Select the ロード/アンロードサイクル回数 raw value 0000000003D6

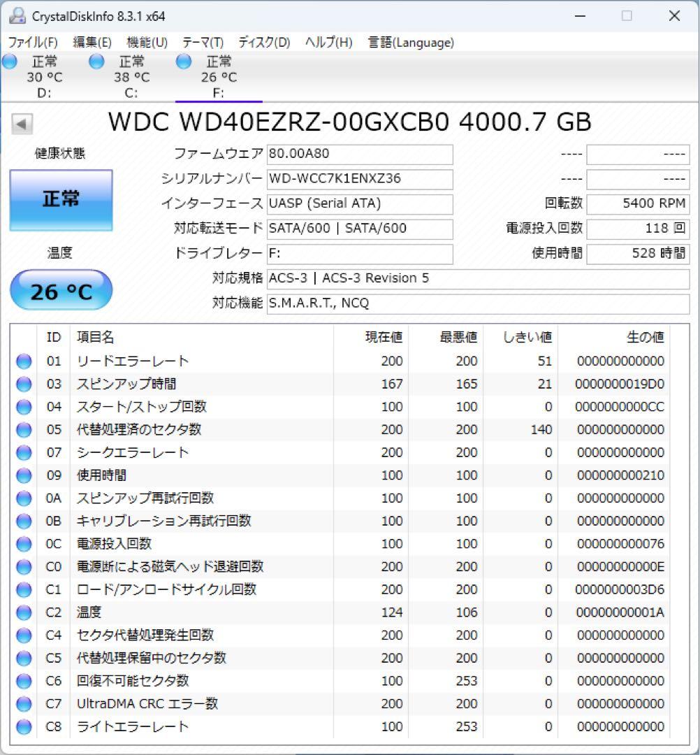[620, 590]
